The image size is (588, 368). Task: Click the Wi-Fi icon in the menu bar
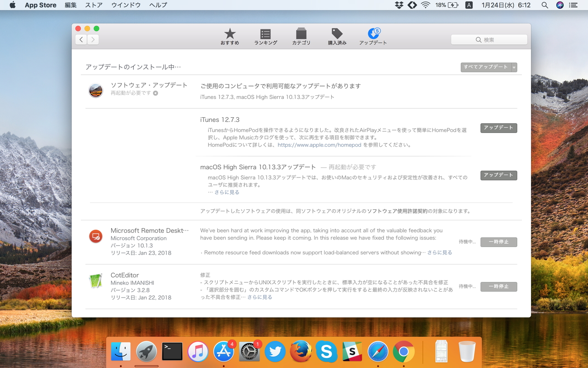(425, 5)
